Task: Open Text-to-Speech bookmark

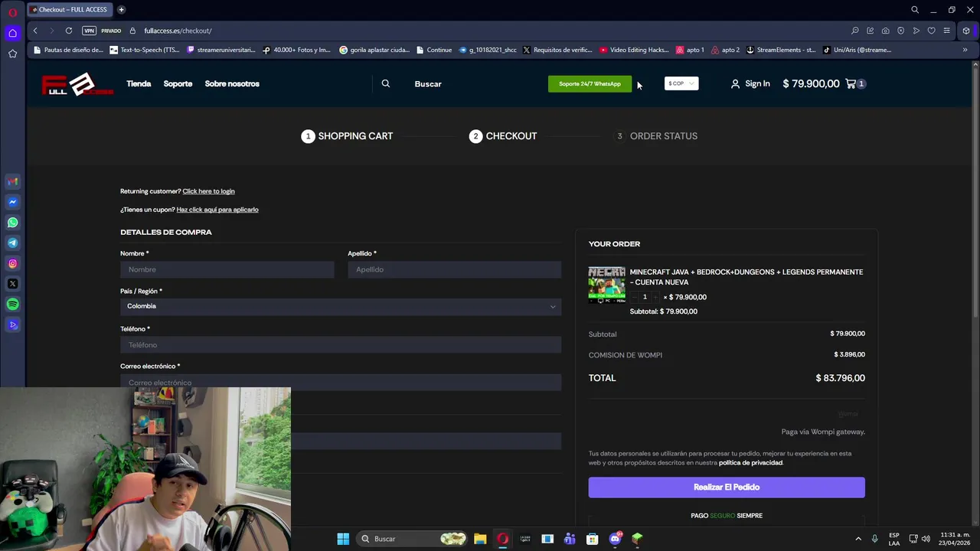Action: tap(145, 50)
